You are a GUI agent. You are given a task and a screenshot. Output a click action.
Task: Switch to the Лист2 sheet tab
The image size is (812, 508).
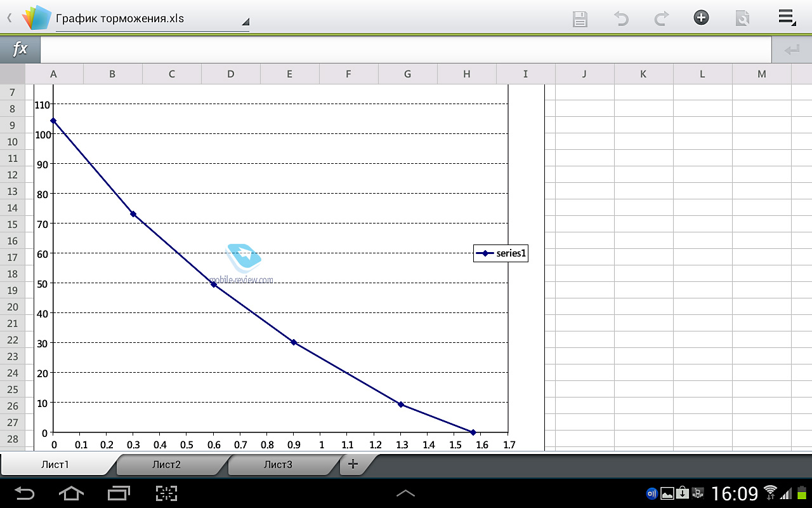pos(166,465)
